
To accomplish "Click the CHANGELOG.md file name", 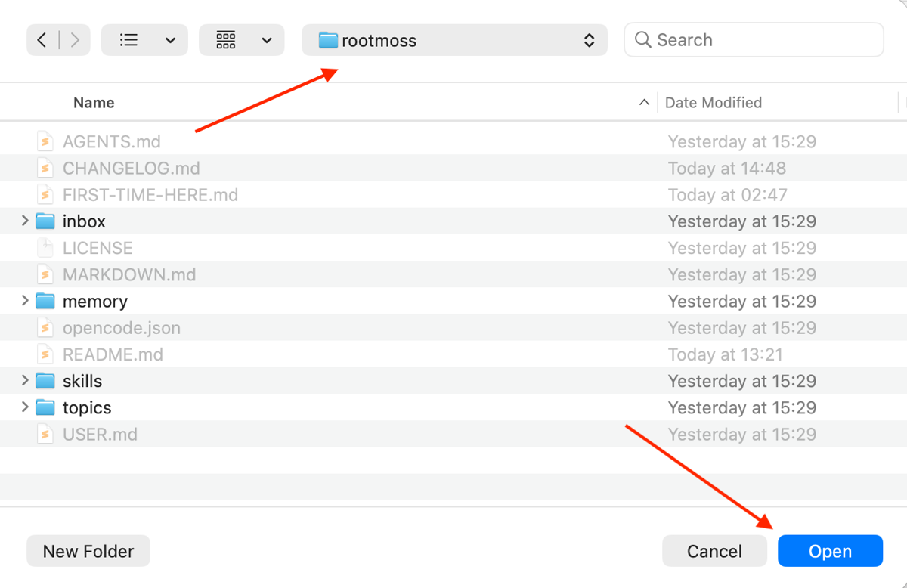I will [x=132, y=168].
